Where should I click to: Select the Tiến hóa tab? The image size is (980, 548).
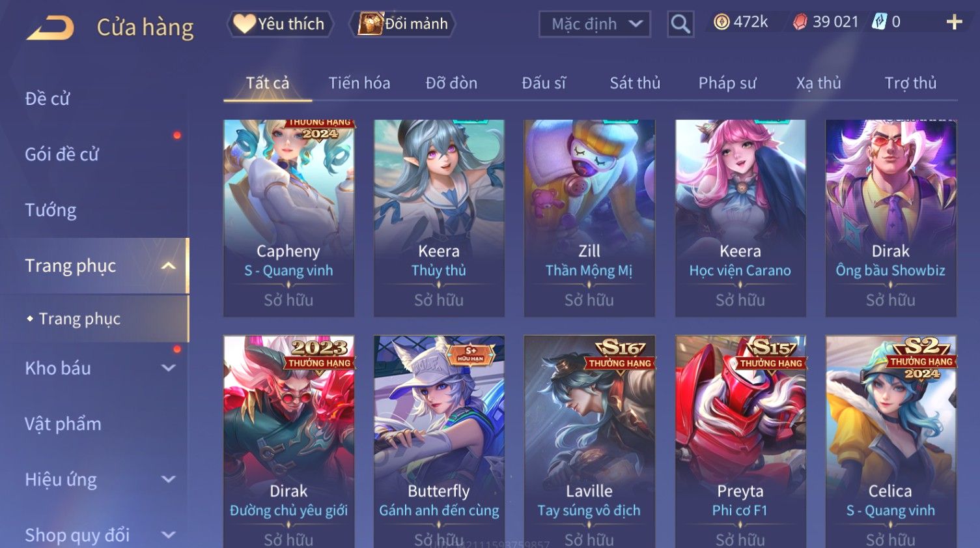point(359,83)
